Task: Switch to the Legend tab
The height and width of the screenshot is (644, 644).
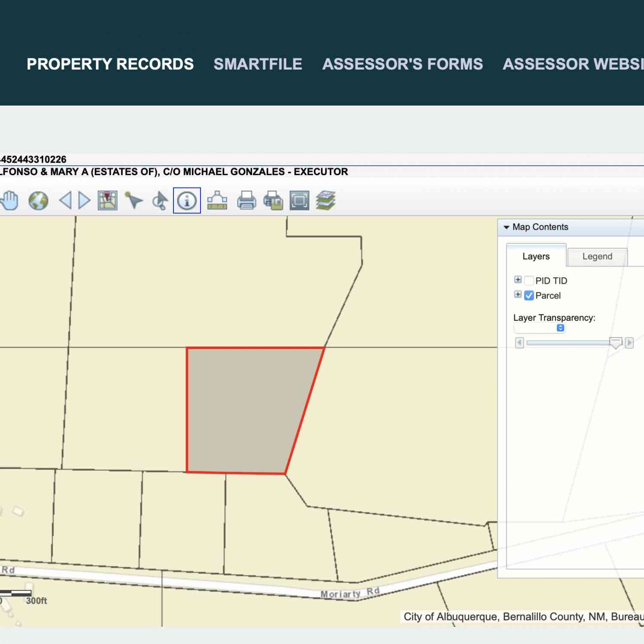Action: click(597, 256)
